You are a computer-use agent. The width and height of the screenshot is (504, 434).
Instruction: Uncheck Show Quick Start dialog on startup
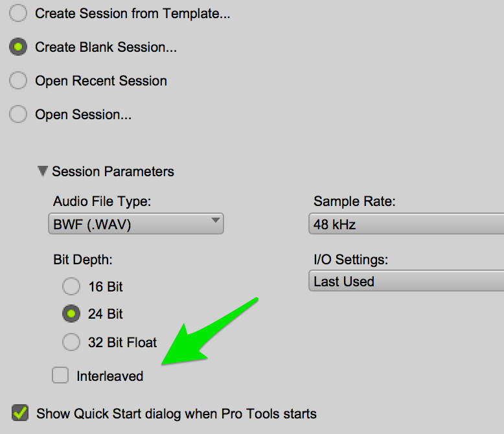pyautogui.click(x=21, y=413)
